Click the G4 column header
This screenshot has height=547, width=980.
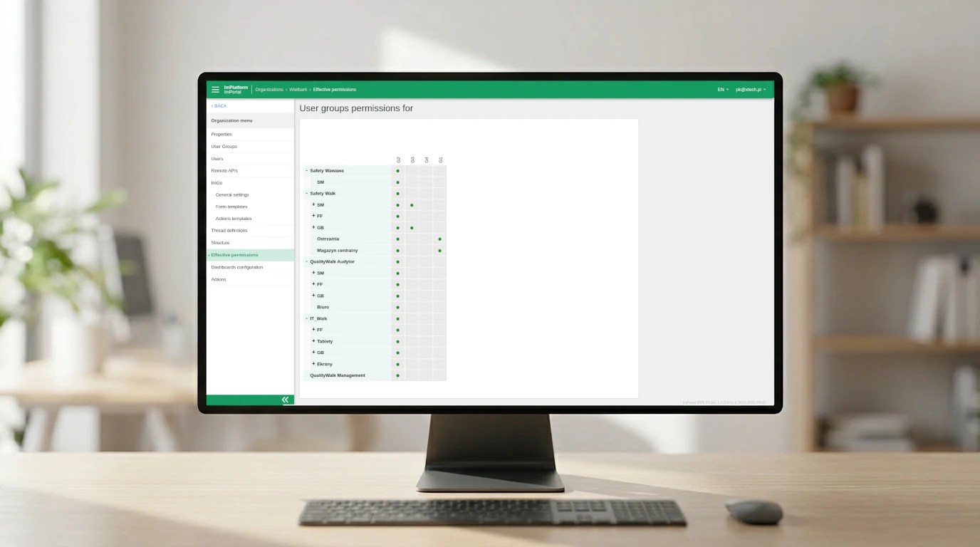(426, 160)
